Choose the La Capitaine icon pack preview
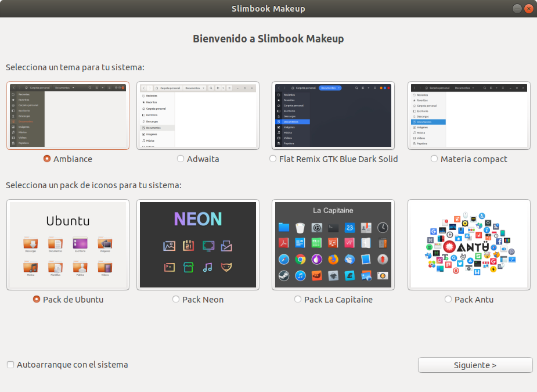 coord(333,244)
